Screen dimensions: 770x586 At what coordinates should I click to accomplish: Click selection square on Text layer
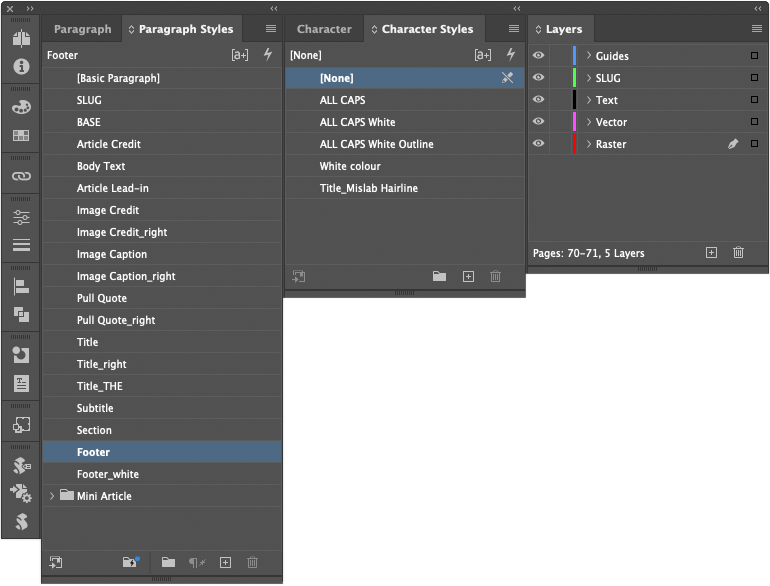755,99
